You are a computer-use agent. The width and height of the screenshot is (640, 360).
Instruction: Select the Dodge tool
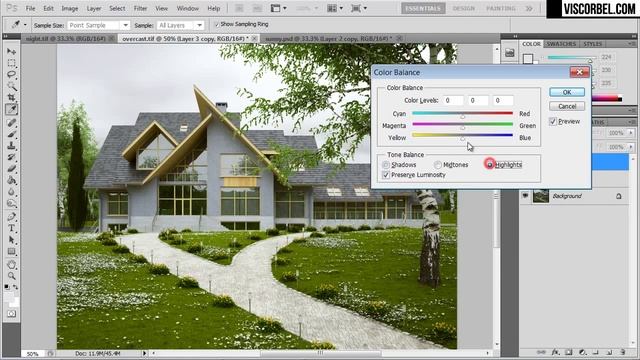[x=11, y=203]
